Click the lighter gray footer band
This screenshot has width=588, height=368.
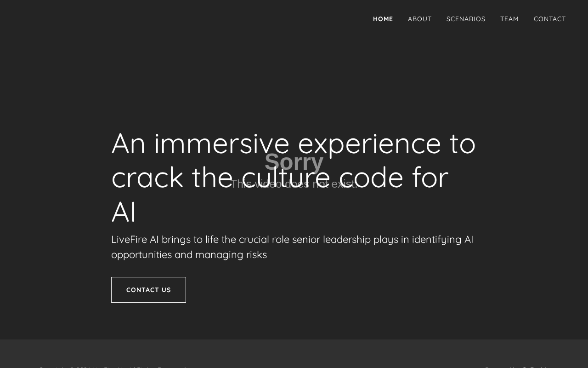click(294, 354)
